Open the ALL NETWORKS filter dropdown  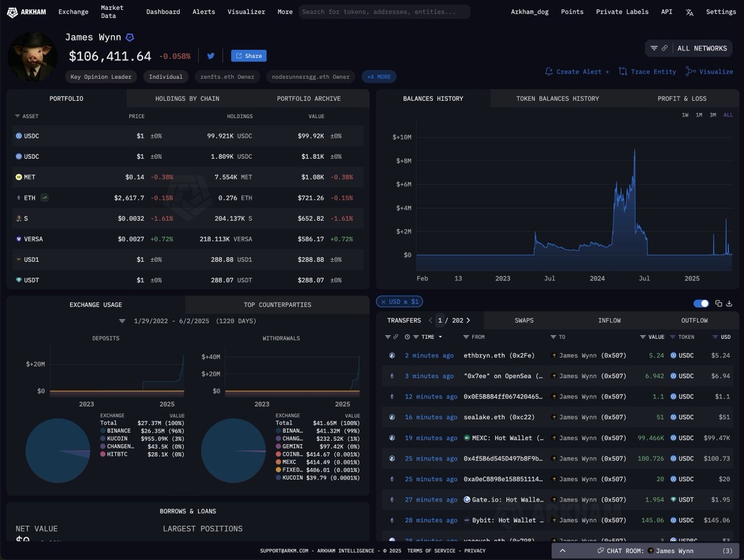tap(688, 48)
